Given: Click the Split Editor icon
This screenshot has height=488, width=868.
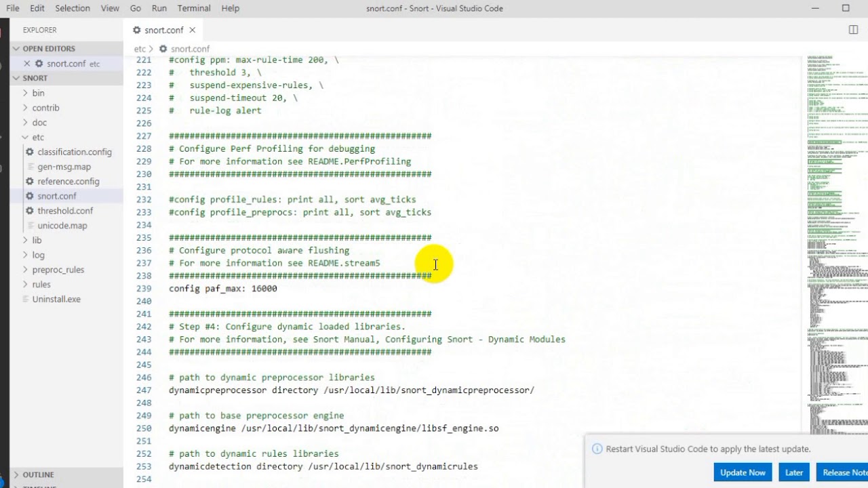Looking at the screenshot, I should pos(854,30).
